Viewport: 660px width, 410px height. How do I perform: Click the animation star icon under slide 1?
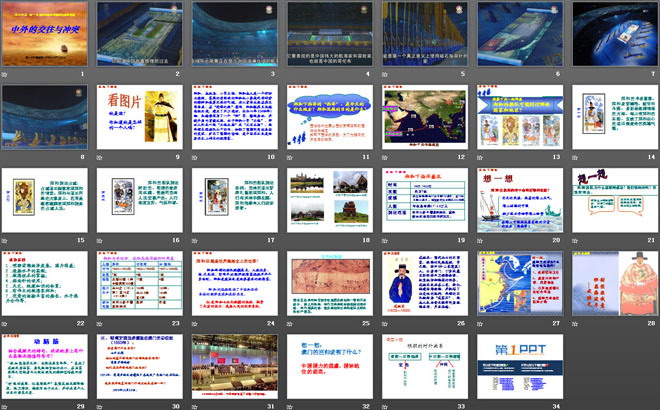coord(5,74)
